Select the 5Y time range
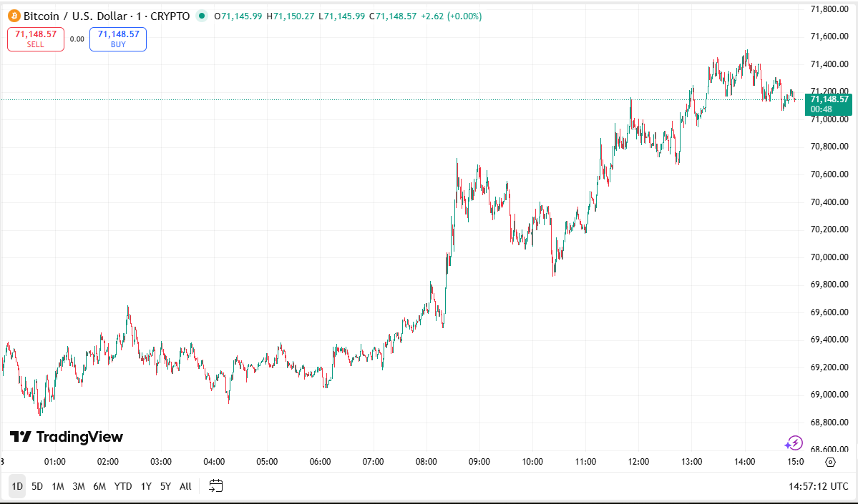Viewport: 858px width, 504px height. click(165, 486)
